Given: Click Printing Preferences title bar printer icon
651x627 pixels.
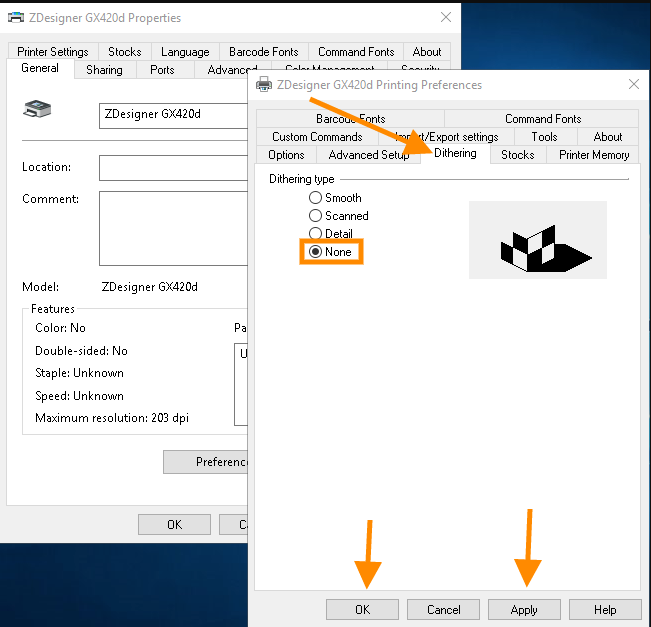Looking at the screenshot, I should [264, 85].
